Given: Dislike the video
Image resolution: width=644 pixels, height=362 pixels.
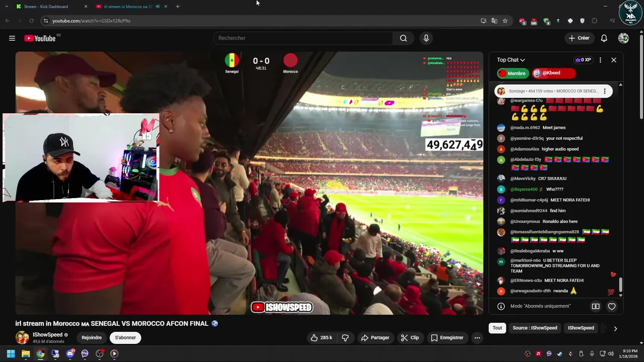Looking at the screenshot, I should [345, 338].
